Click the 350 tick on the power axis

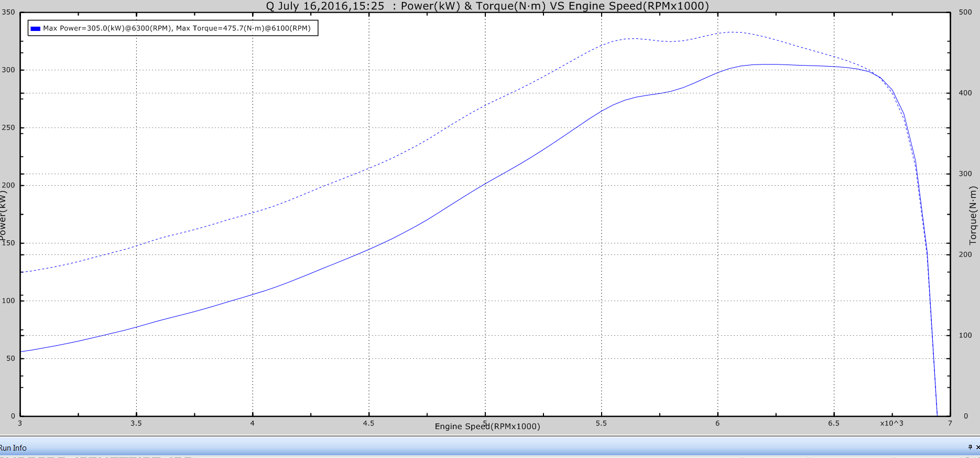9,12
